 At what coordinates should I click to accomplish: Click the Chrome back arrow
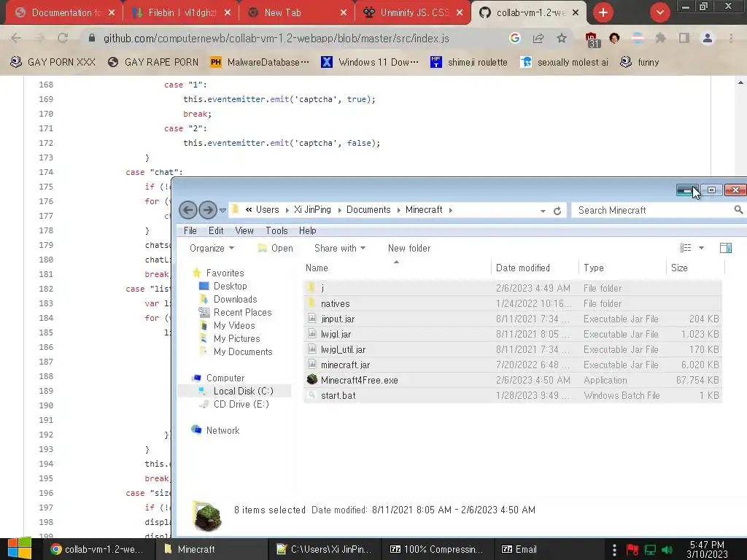(16, 38)
